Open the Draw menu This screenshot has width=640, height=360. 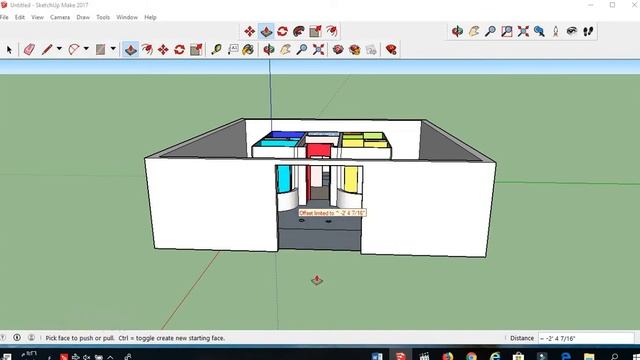tap(83, 17)
